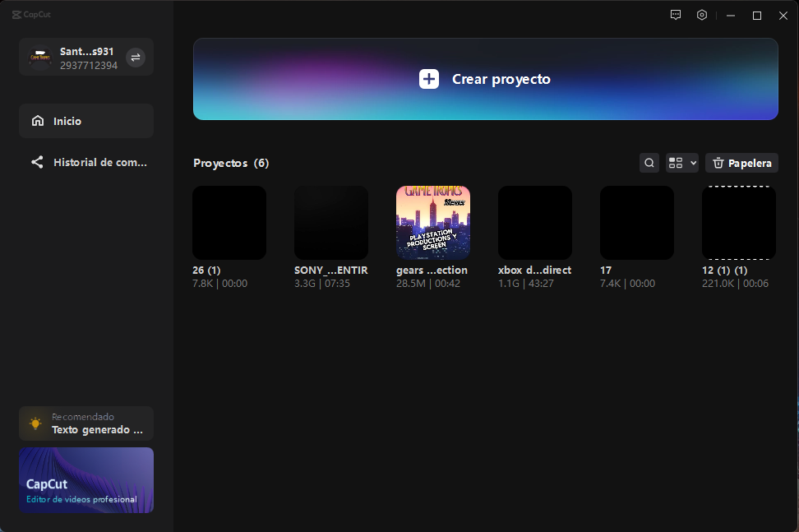Screen dimensions: 799x532
Task: Switch account using the swap arrows icon
Action: 136,58
